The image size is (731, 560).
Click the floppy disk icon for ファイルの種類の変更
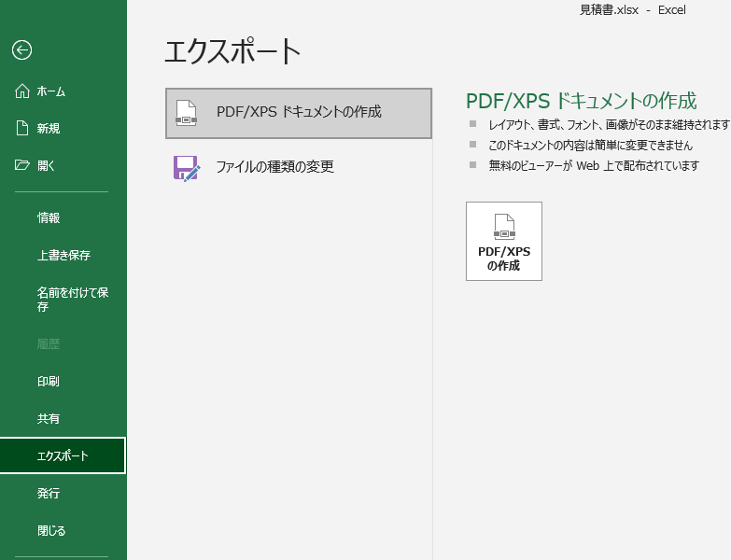click(187, 168)
